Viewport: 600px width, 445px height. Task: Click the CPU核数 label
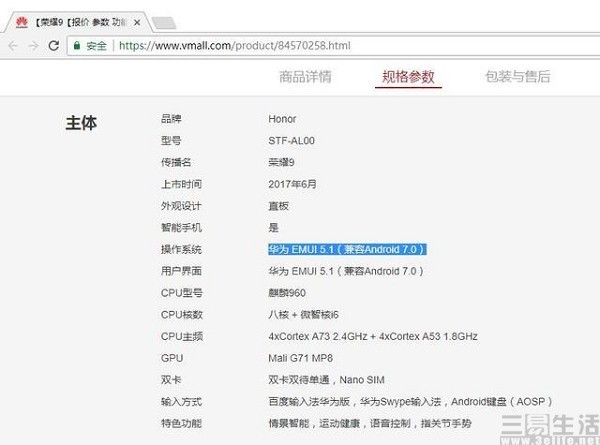pos(182,315)
